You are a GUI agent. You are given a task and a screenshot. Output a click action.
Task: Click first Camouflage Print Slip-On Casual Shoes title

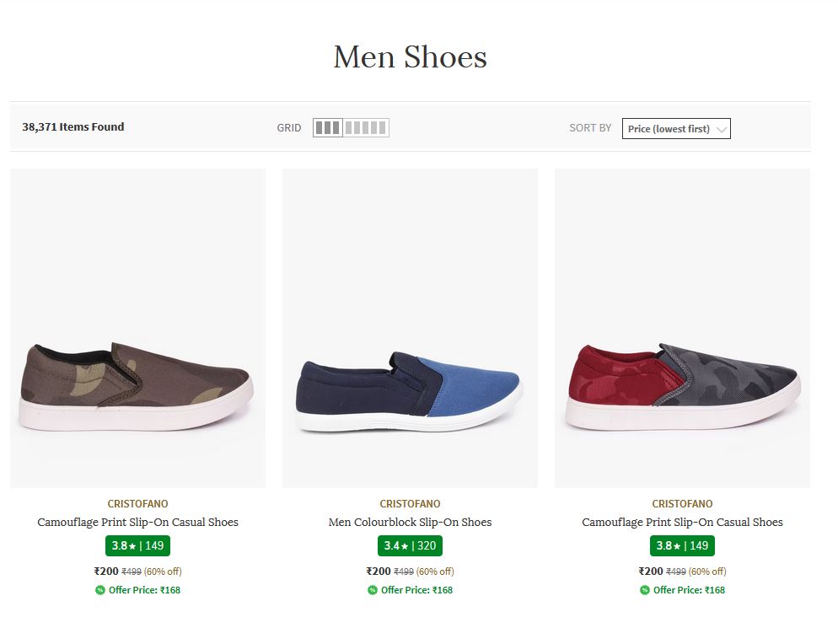137,522
